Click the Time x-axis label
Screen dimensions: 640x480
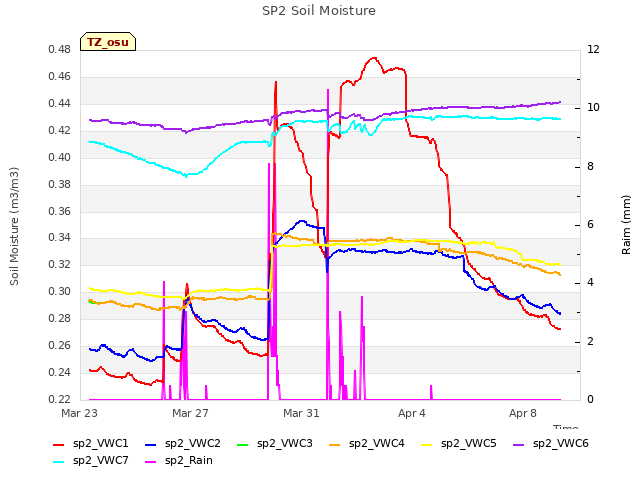coord(566,427)
